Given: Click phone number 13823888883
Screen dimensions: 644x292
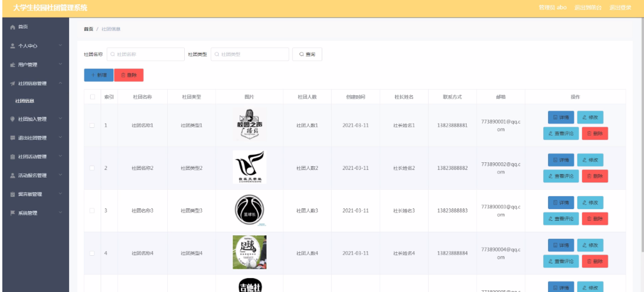Looking at the screenshot, I should (x=452, y=211).
